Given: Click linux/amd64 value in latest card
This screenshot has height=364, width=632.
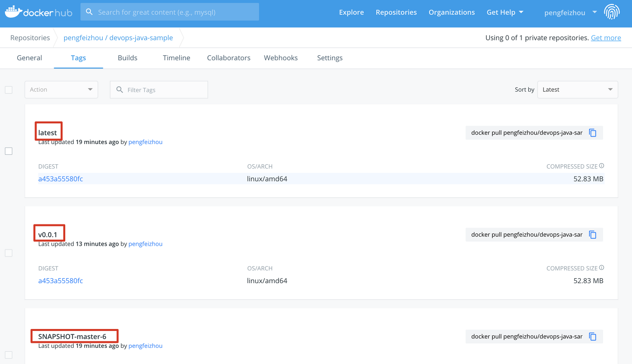Looking at the screenshot, I should (267, 179).
